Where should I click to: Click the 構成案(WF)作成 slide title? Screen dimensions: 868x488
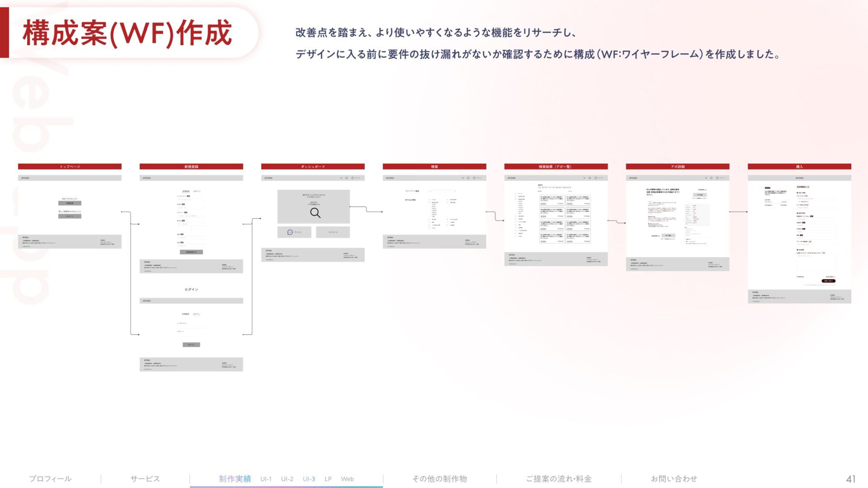pyautogui.click(x=127, y=33)
